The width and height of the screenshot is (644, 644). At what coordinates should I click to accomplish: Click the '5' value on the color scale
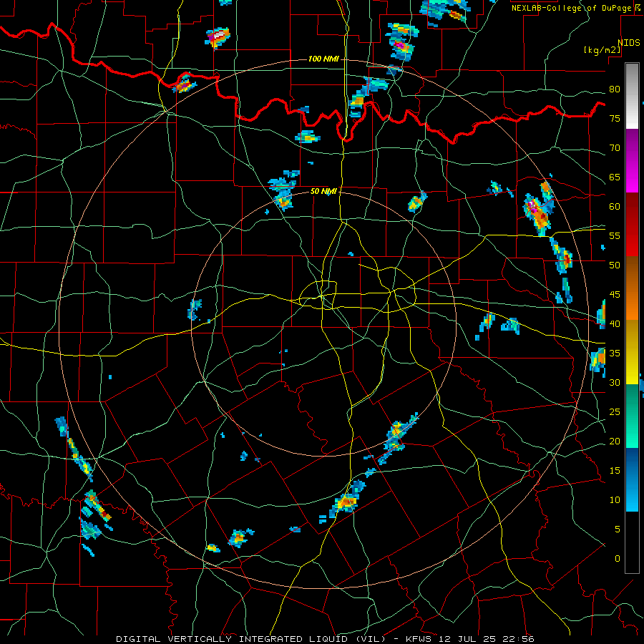(x=618, y=530)
